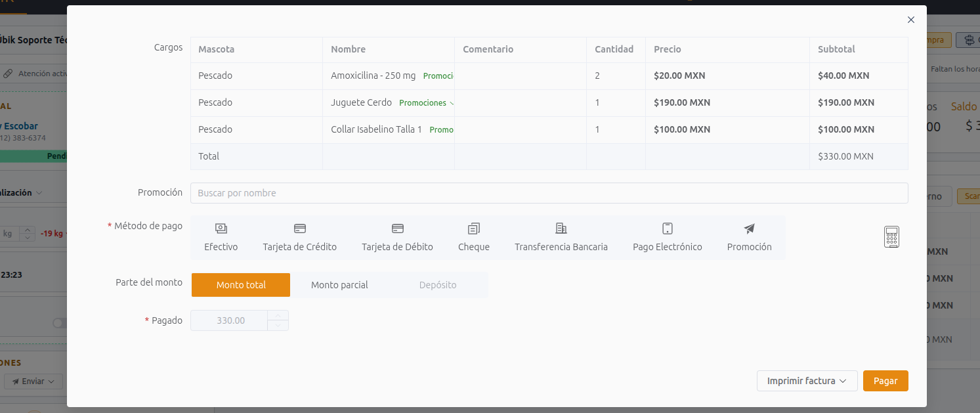The image size is (980, 413).
Task: Click quantity 2 for Amoxicilina
Action: [597, 76]
